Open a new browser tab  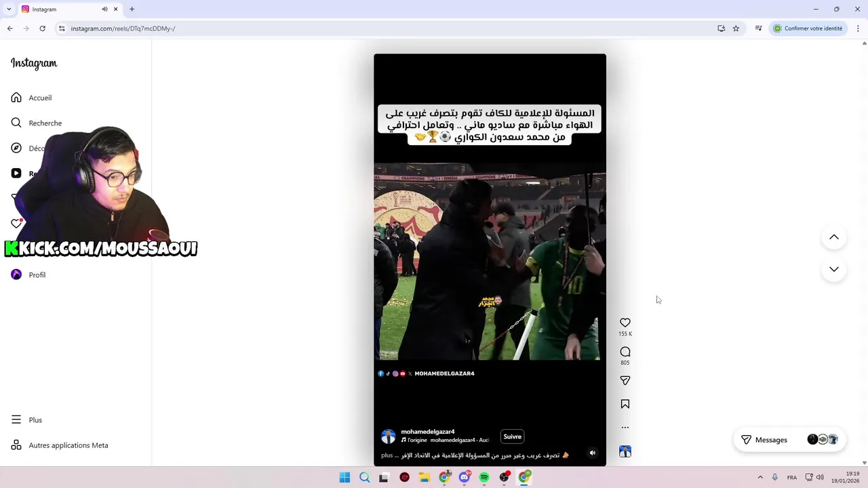[132, 9]
